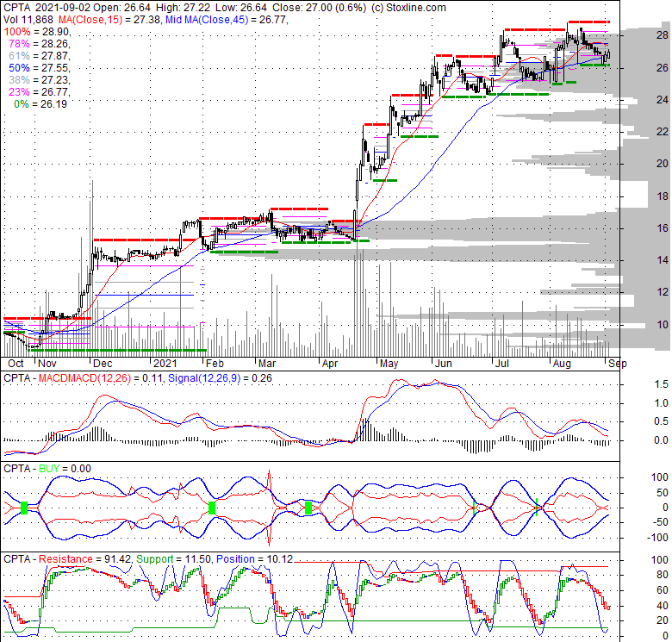Click the "Mar" month label on time axis

tap(267, 364)
